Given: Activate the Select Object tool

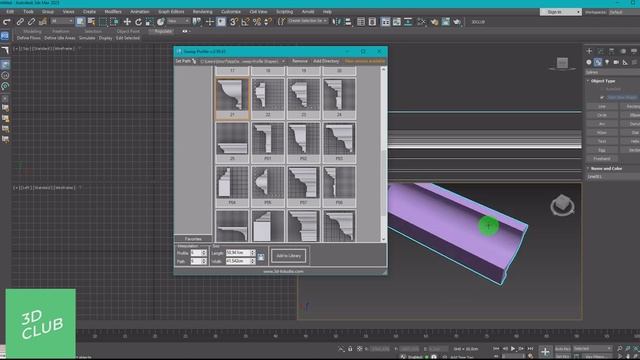Looking at the screenshot, I should click(81, 22).
